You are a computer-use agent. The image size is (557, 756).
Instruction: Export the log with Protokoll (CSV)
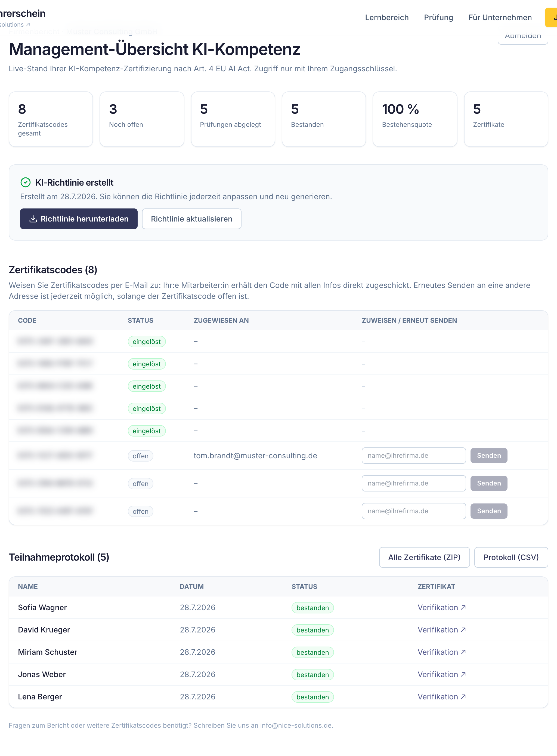coord(511,557)
